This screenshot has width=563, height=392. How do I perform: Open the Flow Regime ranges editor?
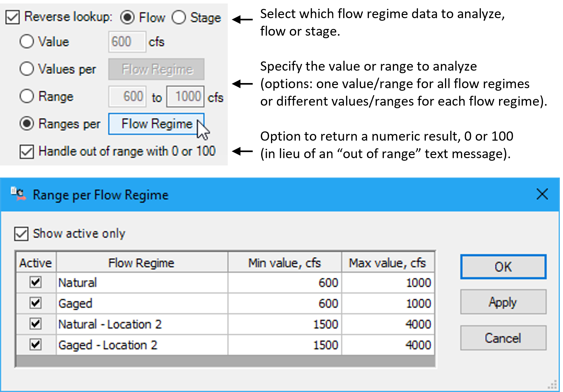coord(156,124)
